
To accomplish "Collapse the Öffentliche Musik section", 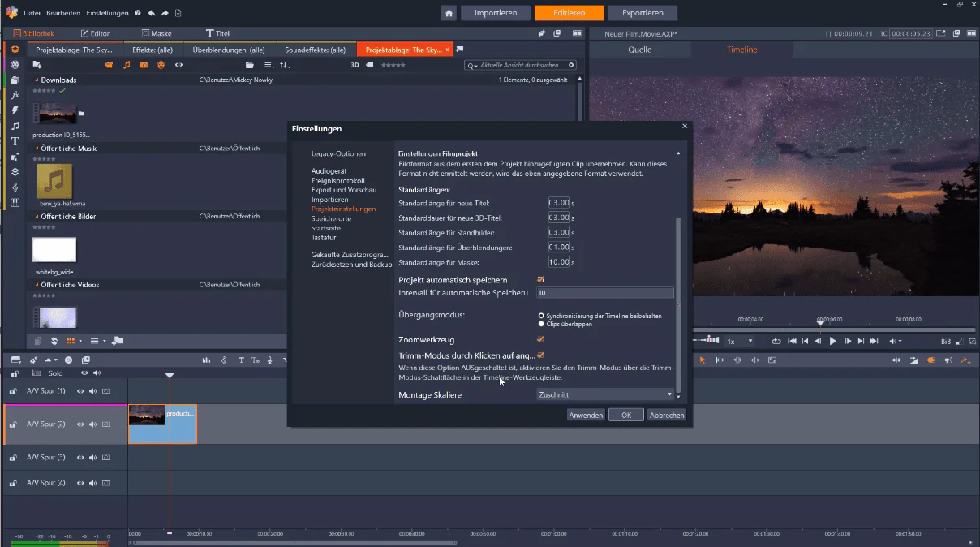I will [x=36, y=149].
